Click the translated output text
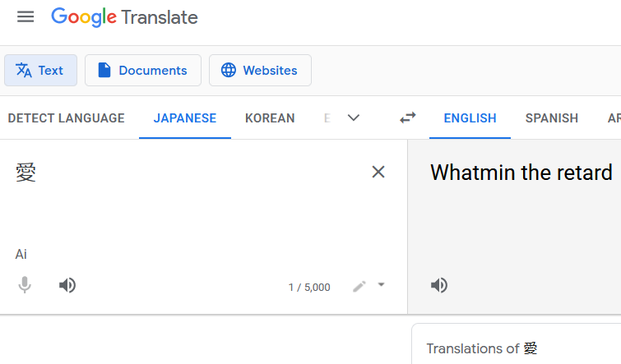 point(521,173)
